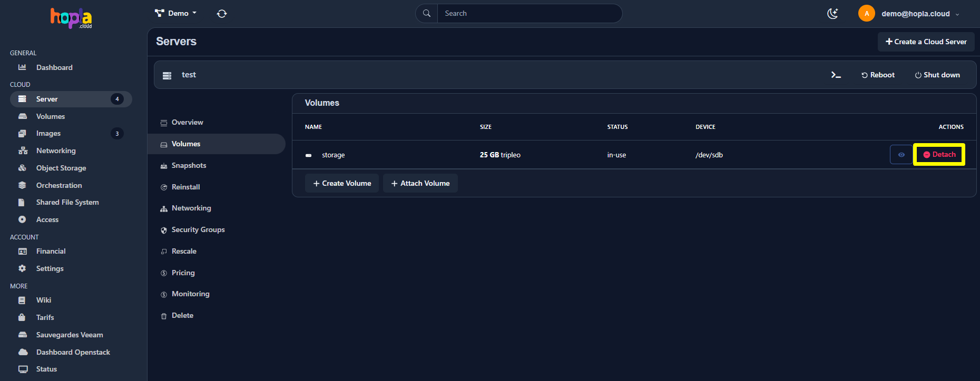Open the Dashboard page

tap(54, 67)
